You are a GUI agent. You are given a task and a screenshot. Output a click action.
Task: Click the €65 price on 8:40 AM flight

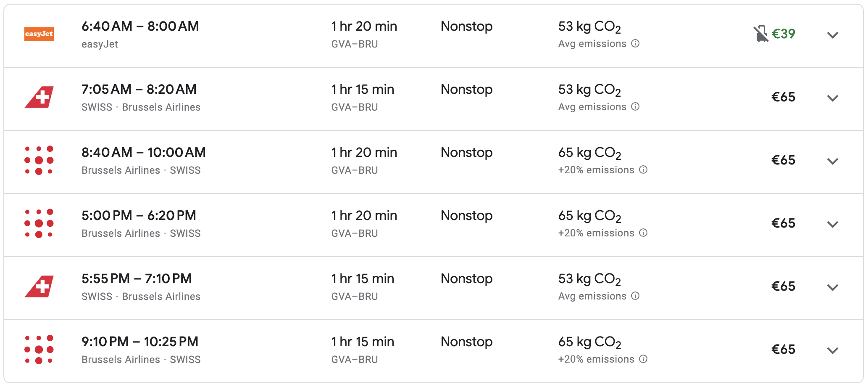click(783, 160)
